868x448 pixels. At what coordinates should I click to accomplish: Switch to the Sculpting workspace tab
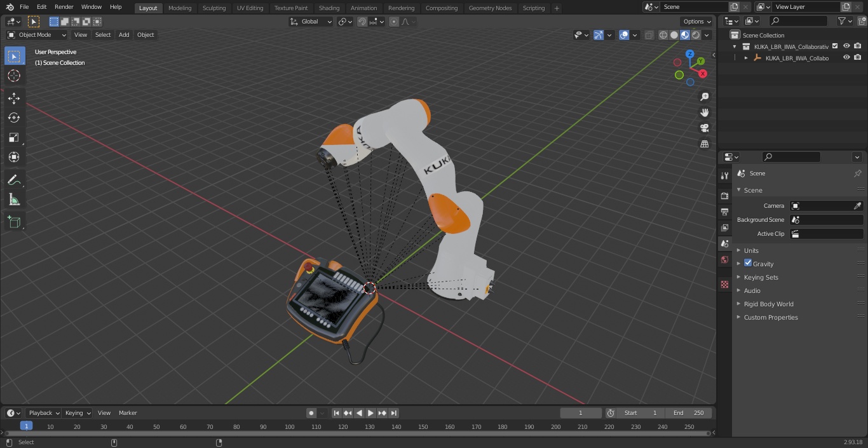click(x=214, y=8)
